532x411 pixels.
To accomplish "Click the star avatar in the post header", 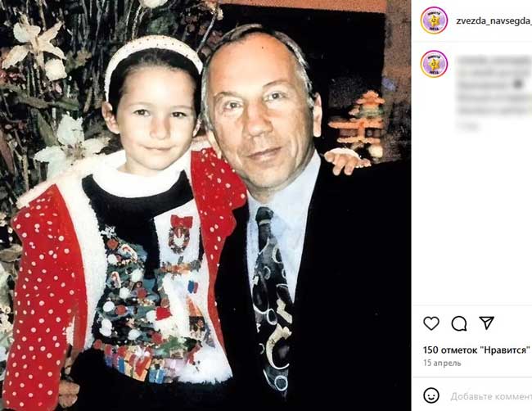I will (434, 20).
